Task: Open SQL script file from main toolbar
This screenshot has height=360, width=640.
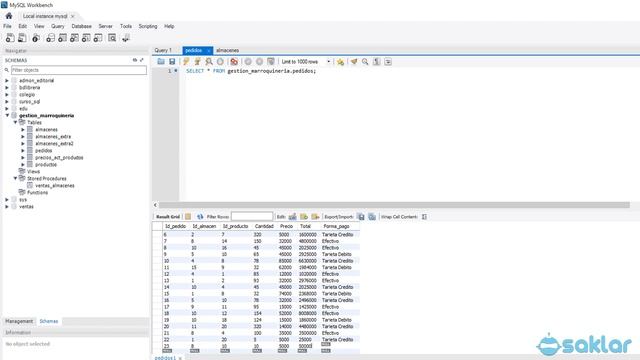Action: (x=22, y=38)
